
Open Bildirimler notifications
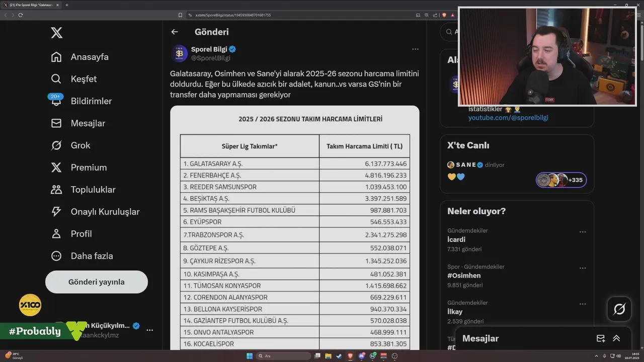81,101
